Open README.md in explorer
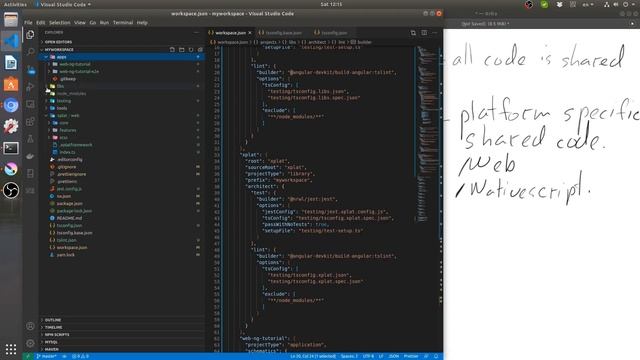 [x=122, y=218]
